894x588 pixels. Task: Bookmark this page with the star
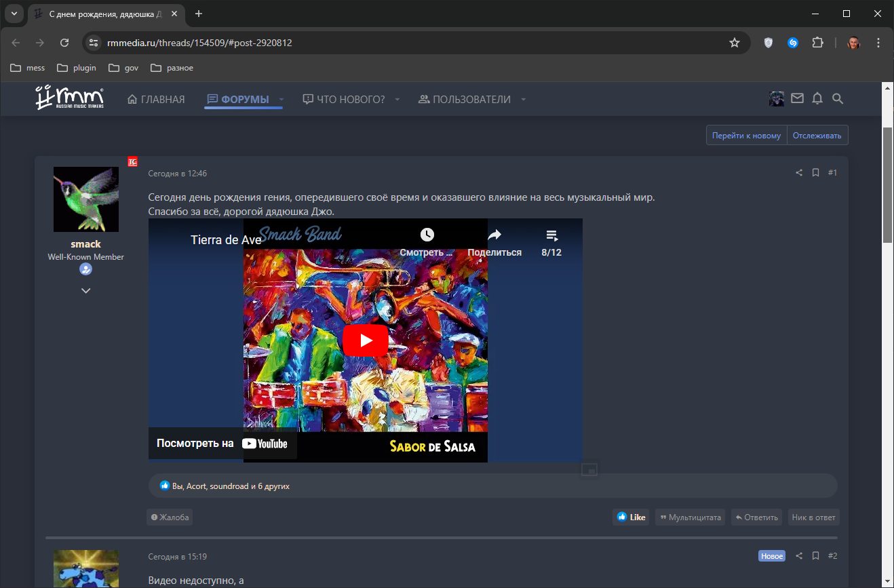[735, 43]
